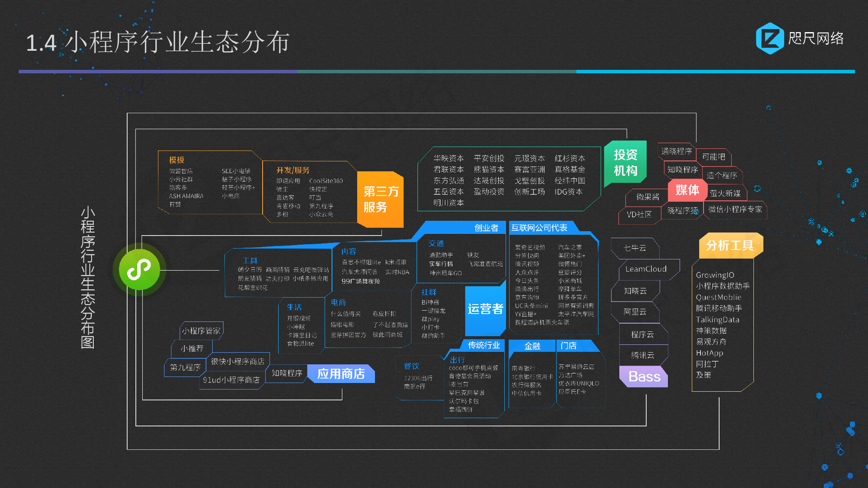Viewport: 868px width, 488px height.
Task: Click the 出行 category heading
Action: [x=457, y=360]
